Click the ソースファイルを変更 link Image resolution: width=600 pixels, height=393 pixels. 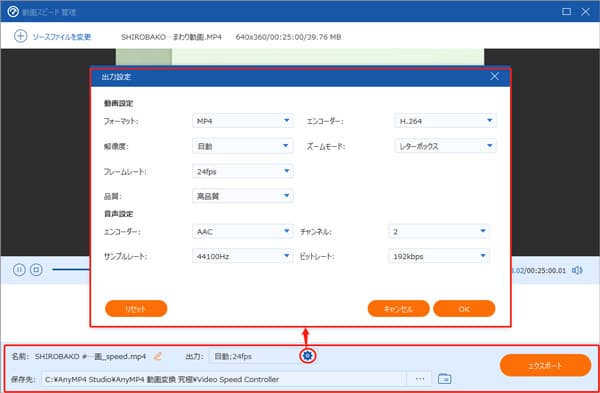pos(62,37)
